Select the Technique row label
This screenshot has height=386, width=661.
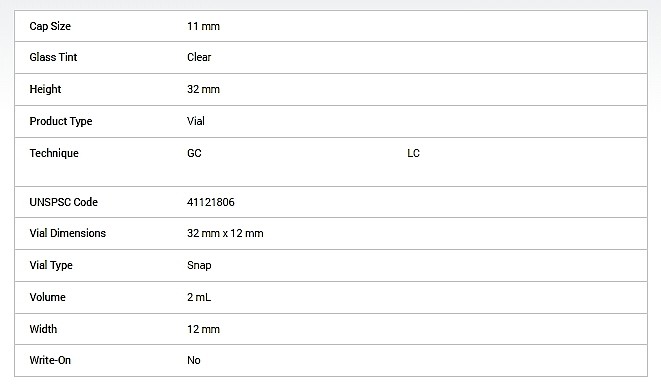pyautogui.click(x=54, y=153)
